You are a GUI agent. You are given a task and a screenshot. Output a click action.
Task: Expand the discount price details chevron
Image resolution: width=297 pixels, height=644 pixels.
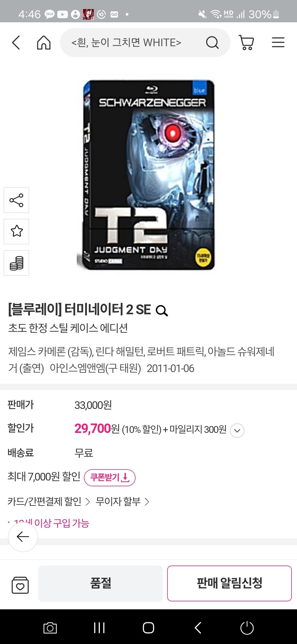tap(237, 430)
